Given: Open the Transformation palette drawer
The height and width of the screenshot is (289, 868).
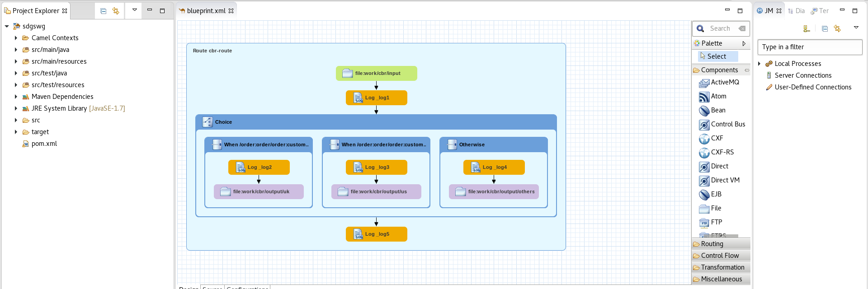Looking at the screenshot, I should (721, 267).
